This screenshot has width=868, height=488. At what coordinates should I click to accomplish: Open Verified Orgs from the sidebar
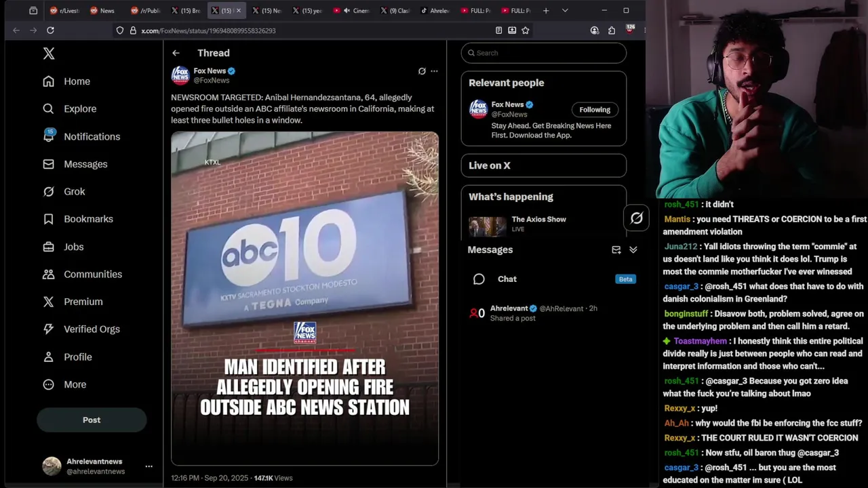(x=81, y=329)
